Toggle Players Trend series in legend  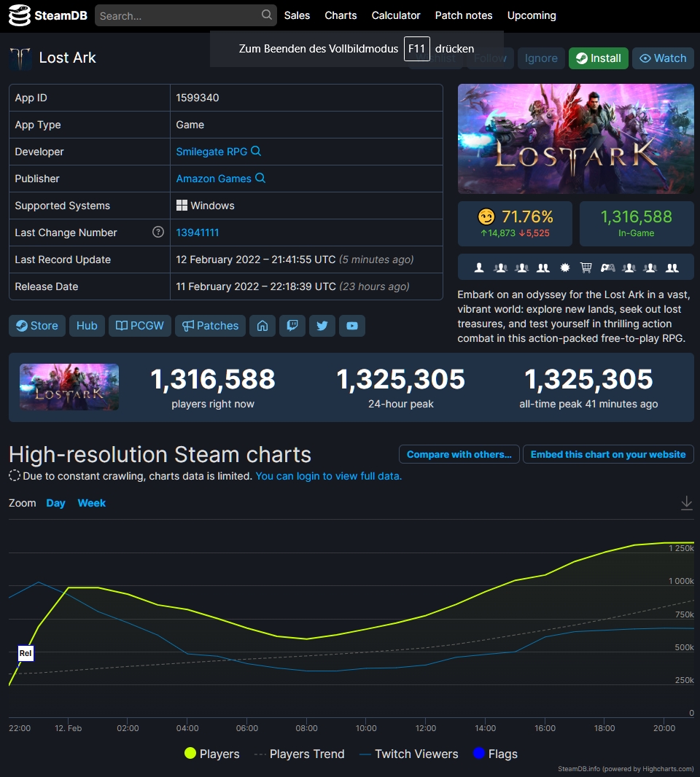click(300, 754)
